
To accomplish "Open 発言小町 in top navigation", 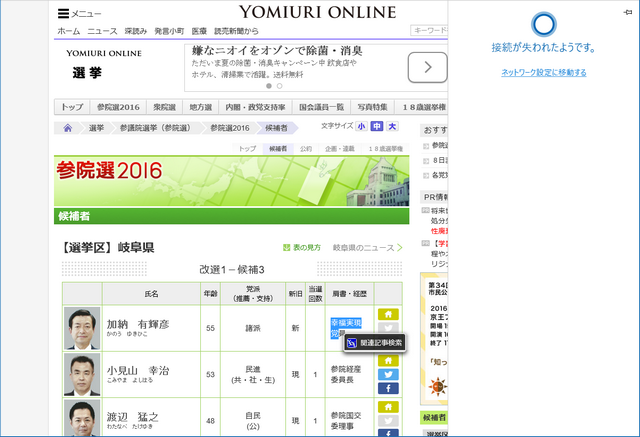I will pyautogui.click(x=169, y=31).
